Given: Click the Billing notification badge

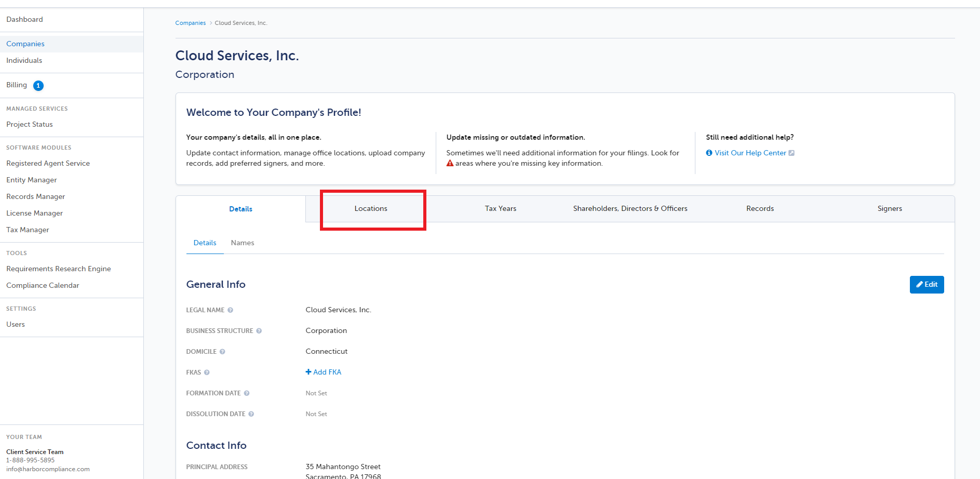Looking at the screenshot, I should pyautogui.click(x=38, y=86).
